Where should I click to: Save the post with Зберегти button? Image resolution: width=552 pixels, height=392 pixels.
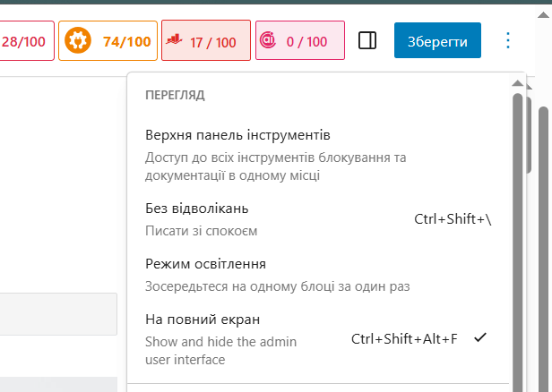[437, 41]
